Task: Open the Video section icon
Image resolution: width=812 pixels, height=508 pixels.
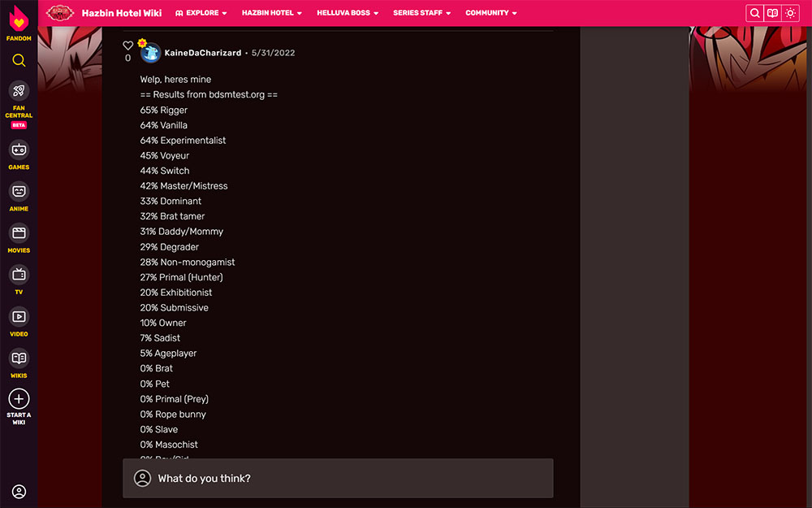Action: click(x=19, y=317)
